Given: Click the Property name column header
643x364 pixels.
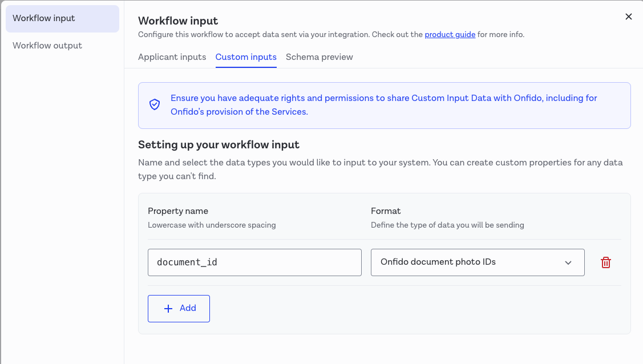Looking at the screenshot, I should coord(178,211).
